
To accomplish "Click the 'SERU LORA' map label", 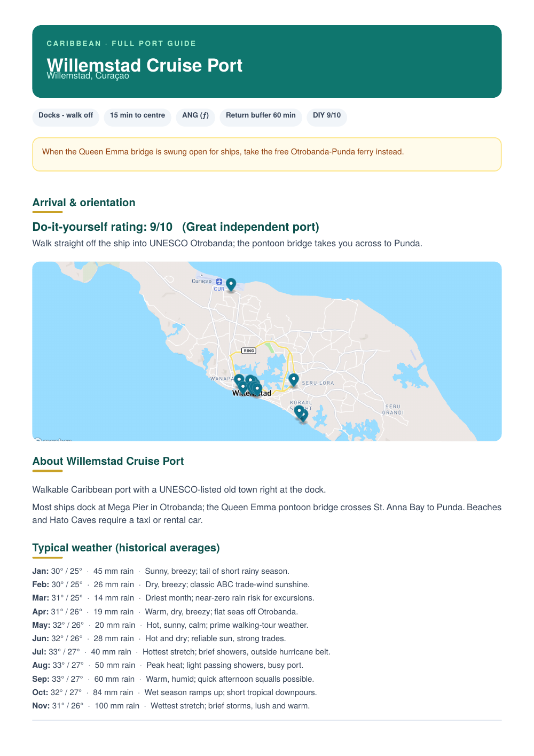I will (318, 383).
